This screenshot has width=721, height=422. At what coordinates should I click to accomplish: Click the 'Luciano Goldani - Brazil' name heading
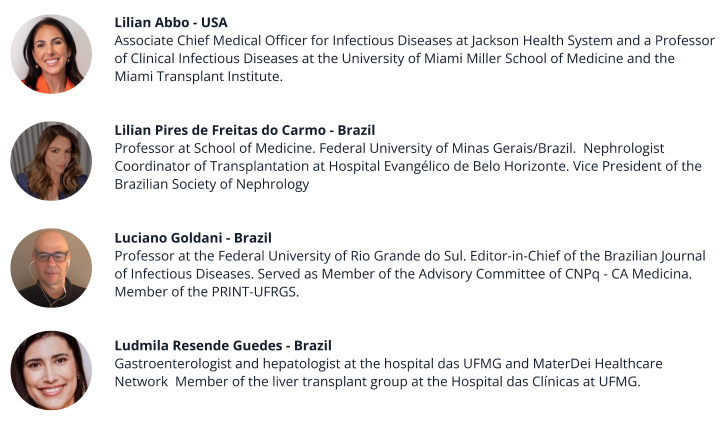click(x=193, y=238)
